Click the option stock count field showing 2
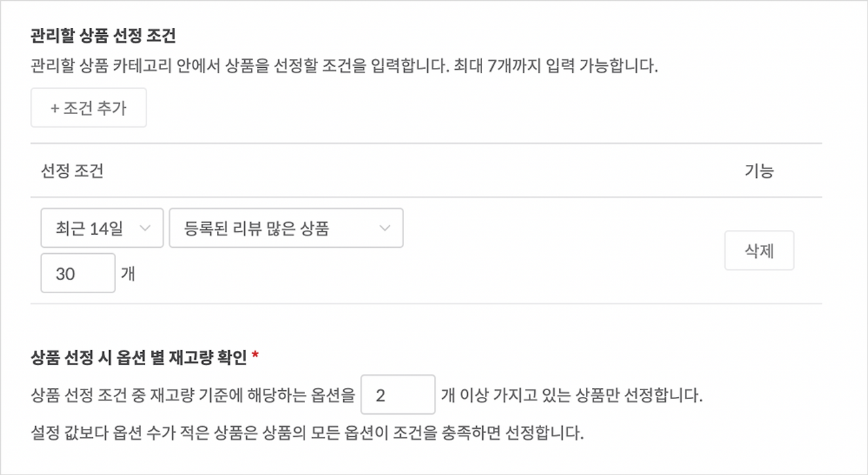 pos(397,394)
